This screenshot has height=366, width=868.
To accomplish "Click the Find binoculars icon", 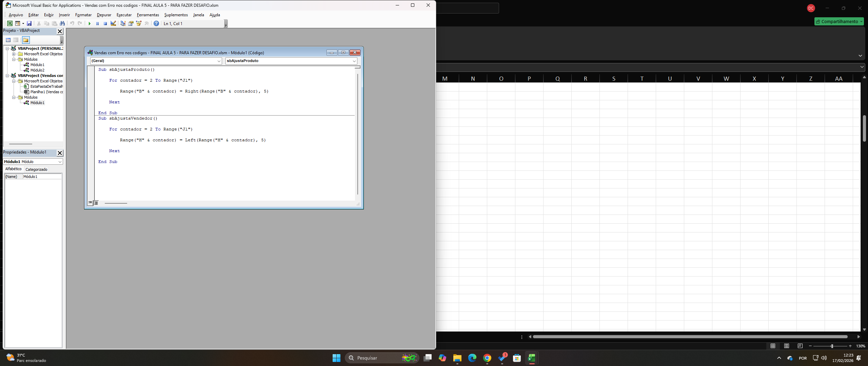I will [62, 23].
